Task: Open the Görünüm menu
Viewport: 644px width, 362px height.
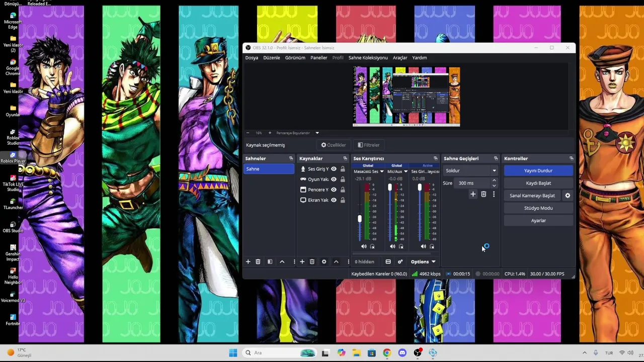Action: click(295, 57)
